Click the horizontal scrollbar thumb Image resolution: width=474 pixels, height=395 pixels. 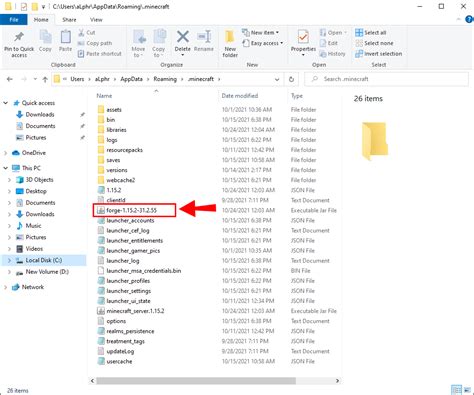coord(196,380)
